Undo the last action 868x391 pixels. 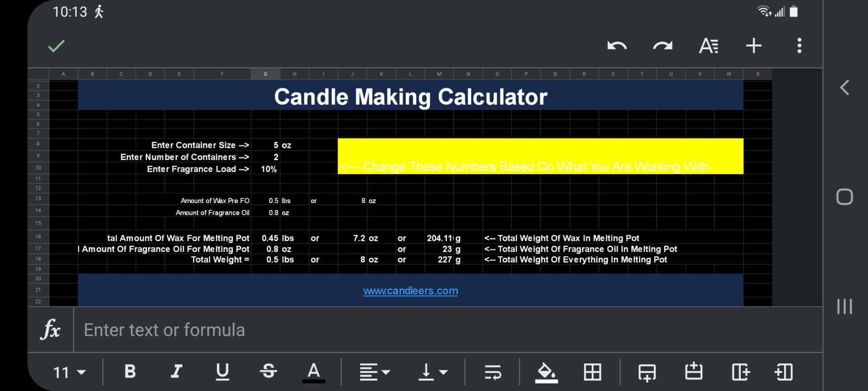tap(617, 46)
